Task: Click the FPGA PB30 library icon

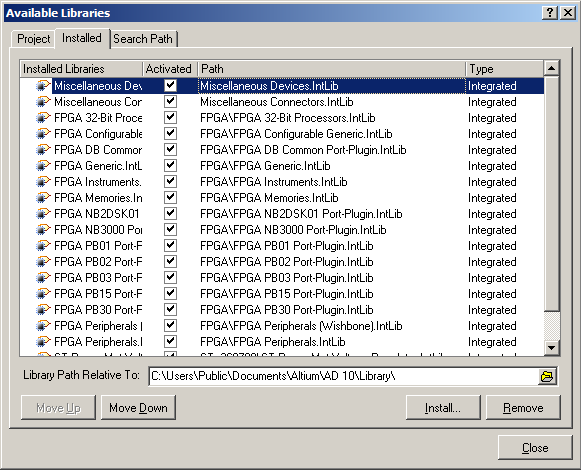Action: click(x=43, y=310)
